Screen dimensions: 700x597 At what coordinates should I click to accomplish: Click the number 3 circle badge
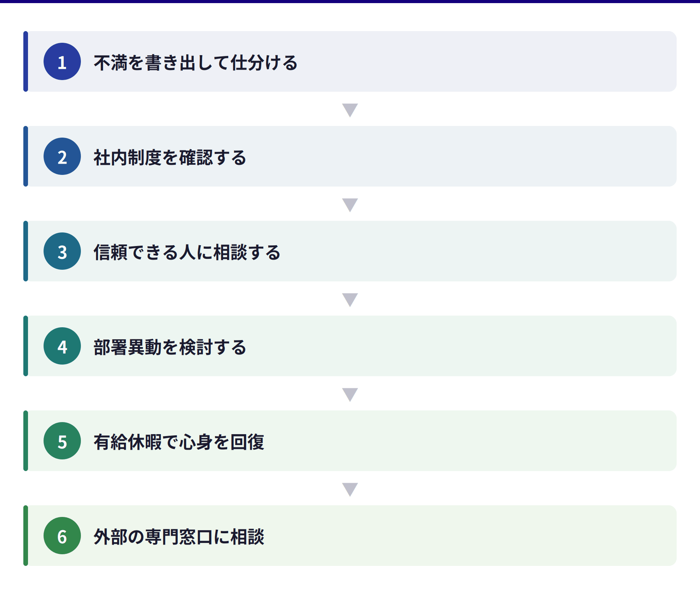point(62,251)
